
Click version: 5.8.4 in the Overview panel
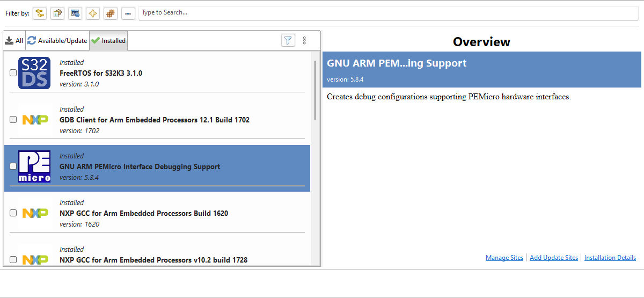345,79
